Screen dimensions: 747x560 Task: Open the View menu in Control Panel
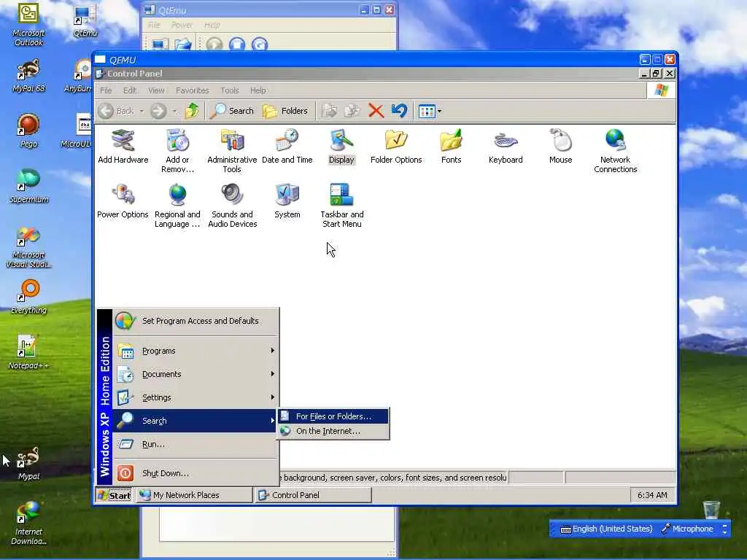(156, 90)
